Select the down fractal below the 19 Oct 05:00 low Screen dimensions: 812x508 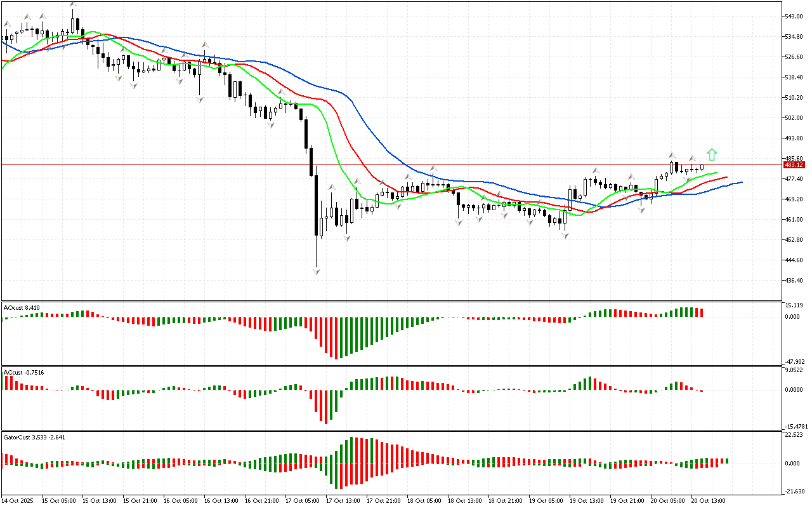point(565,236)
